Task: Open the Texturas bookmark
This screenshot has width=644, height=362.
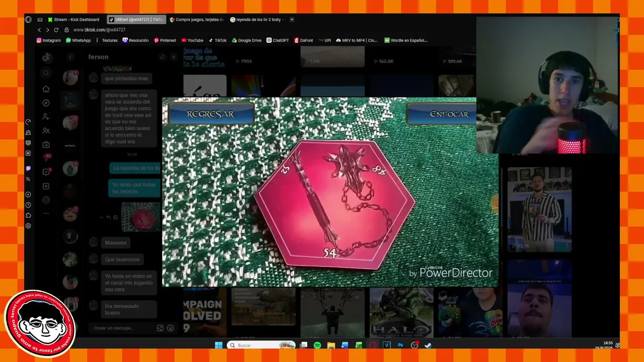Action: (107, 40)
